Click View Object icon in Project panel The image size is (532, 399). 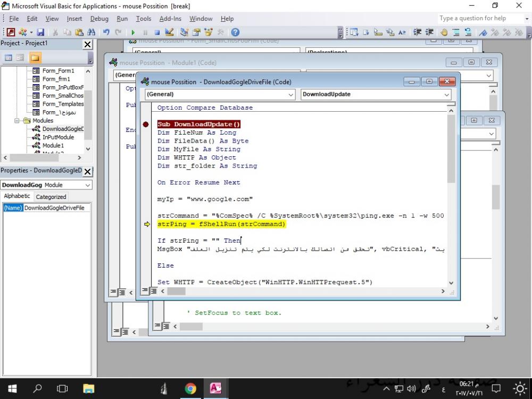click(x=20, y=57)
